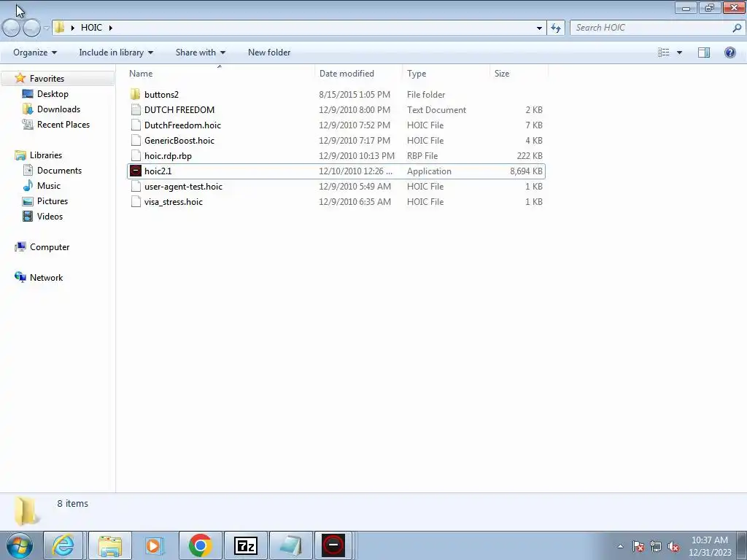Screen dimensions: 747x560
Task: Sort by the Type column header
Action: 446,74
